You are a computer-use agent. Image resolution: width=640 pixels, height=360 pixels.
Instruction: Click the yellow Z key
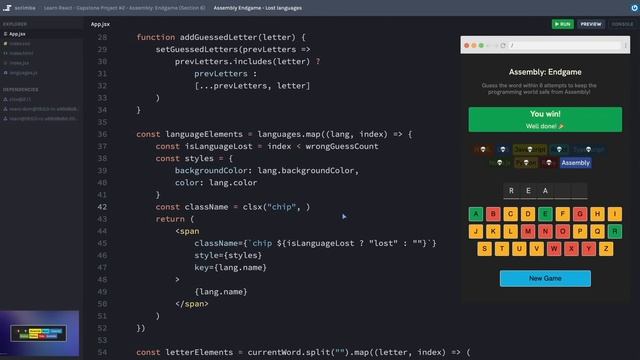point(606,249)
